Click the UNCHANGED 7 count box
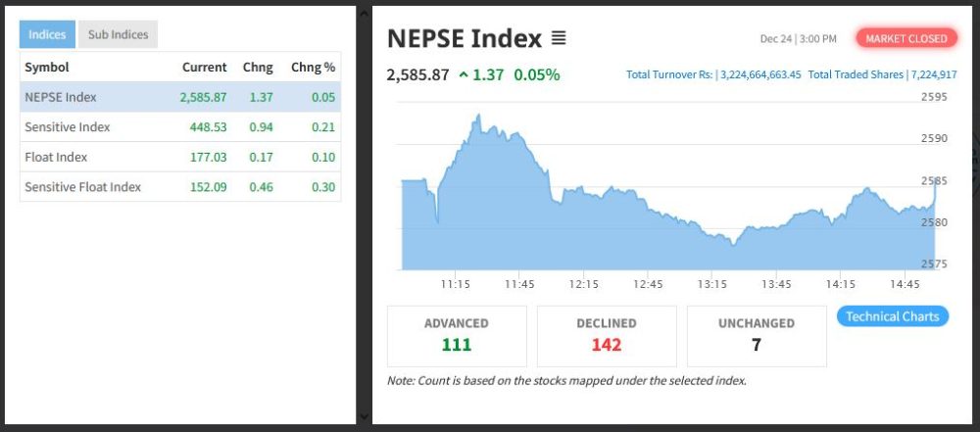The image size is (980, 432). tap(756, 335)
